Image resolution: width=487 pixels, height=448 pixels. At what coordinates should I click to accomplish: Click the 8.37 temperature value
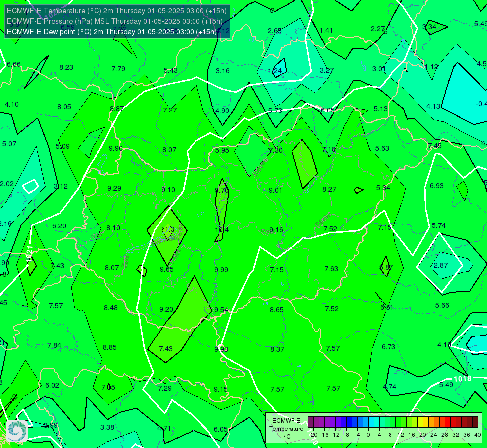pos(277,349)
